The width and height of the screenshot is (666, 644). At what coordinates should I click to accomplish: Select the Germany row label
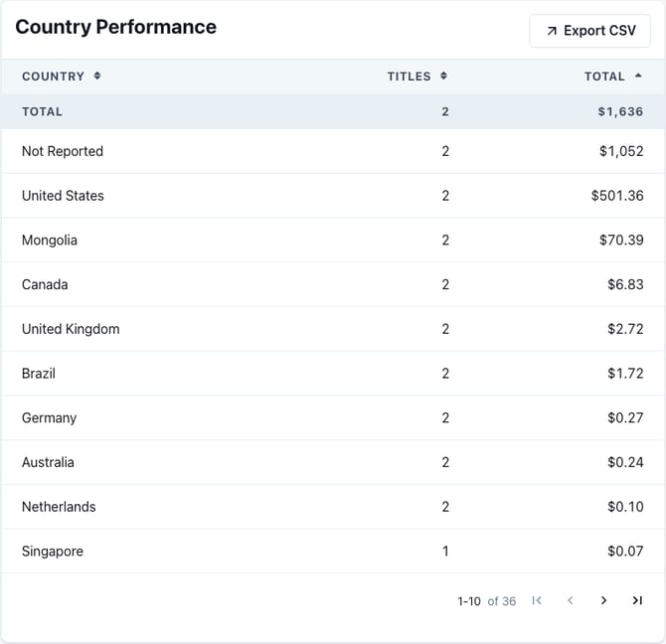[x=50, y=418]
